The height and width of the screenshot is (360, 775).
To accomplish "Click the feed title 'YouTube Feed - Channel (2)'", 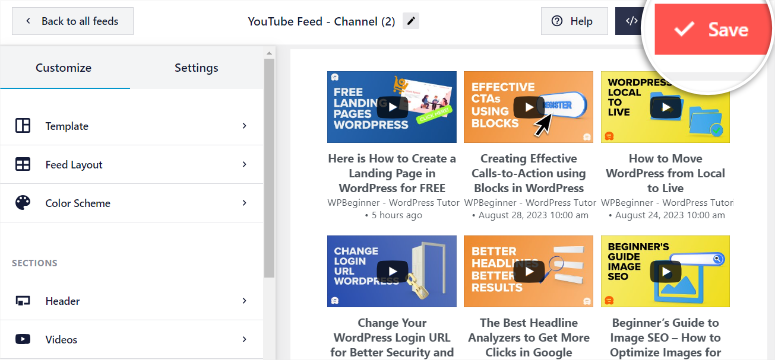I will [x=321, y=22].
